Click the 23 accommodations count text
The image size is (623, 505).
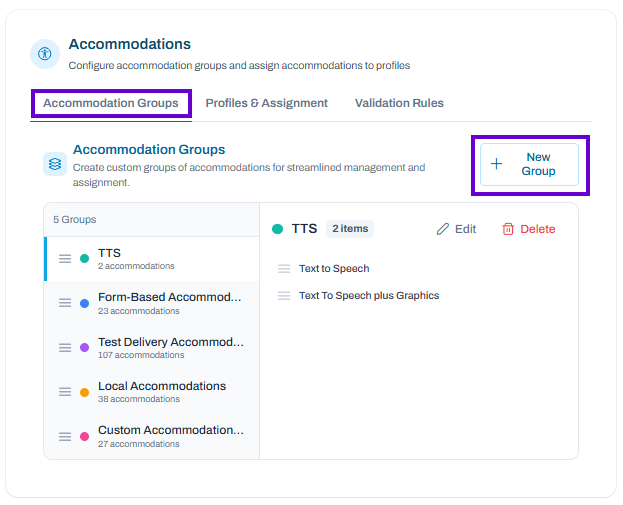click(139, 311)
